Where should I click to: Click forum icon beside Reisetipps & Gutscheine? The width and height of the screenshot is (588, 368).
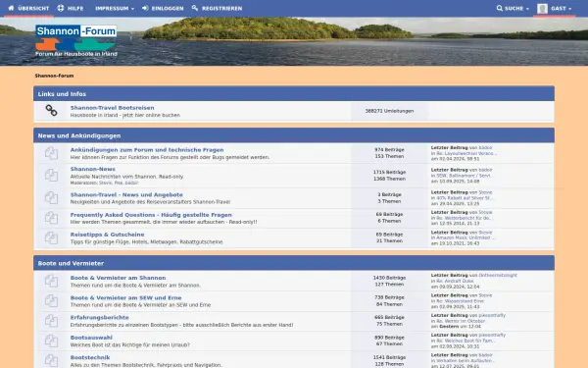(x=51, y=237)
